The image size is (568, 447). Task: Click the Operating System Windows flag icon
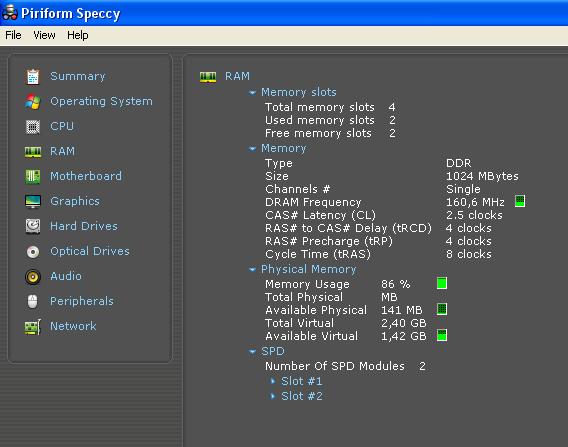pos(33,101)
